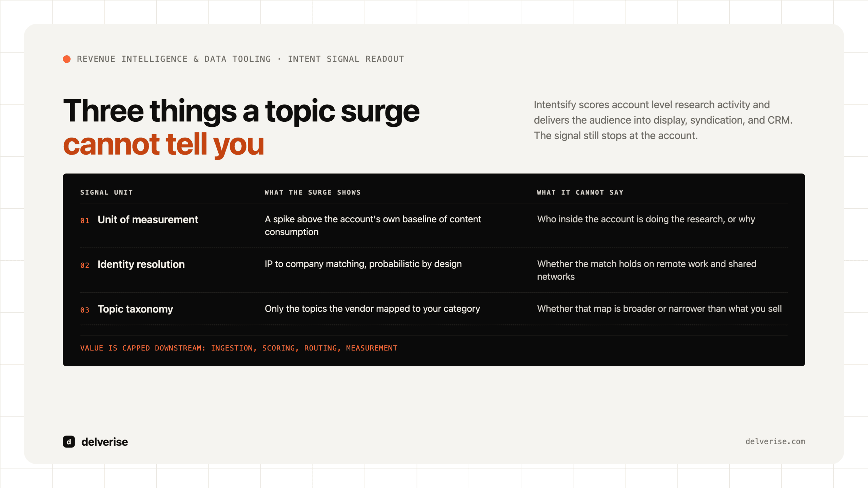Viewport: 868px width, 488px height.
Task: Click the 'SIGNAL UNIT' column header
Action: tap(106, 192)
